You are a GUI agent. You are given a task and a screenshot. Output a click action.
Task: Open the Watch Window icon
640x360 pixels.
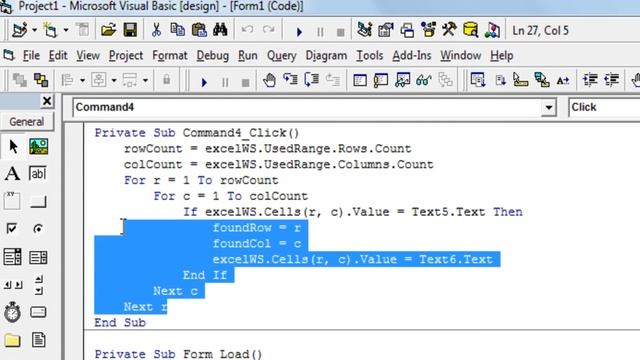pyautogui.click(x=402, y=80)
